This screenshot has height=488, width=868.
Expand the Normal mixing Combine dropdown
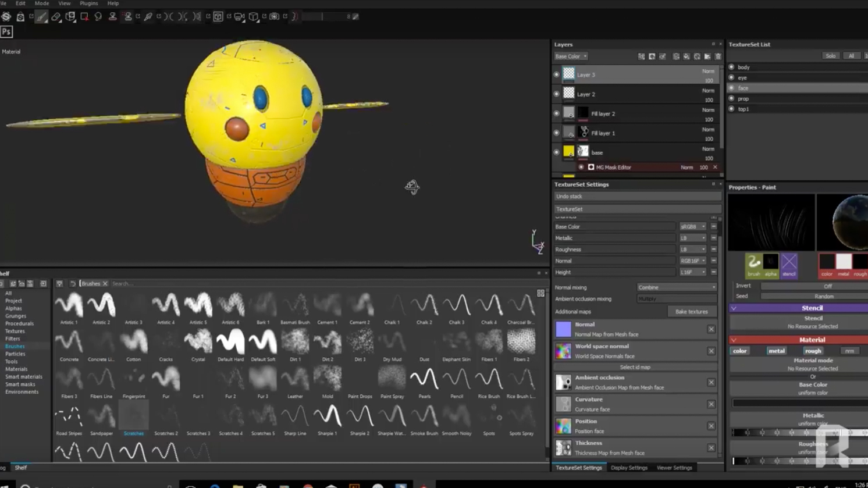pos(677,287)
